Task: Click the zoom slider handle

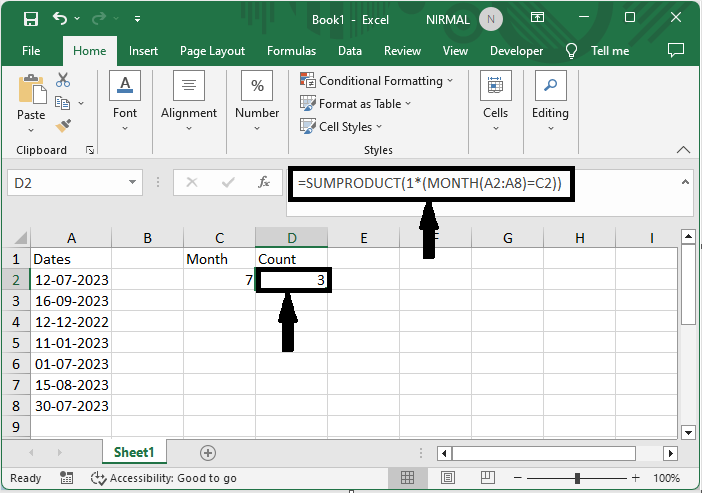Action: tap(577, 478)
